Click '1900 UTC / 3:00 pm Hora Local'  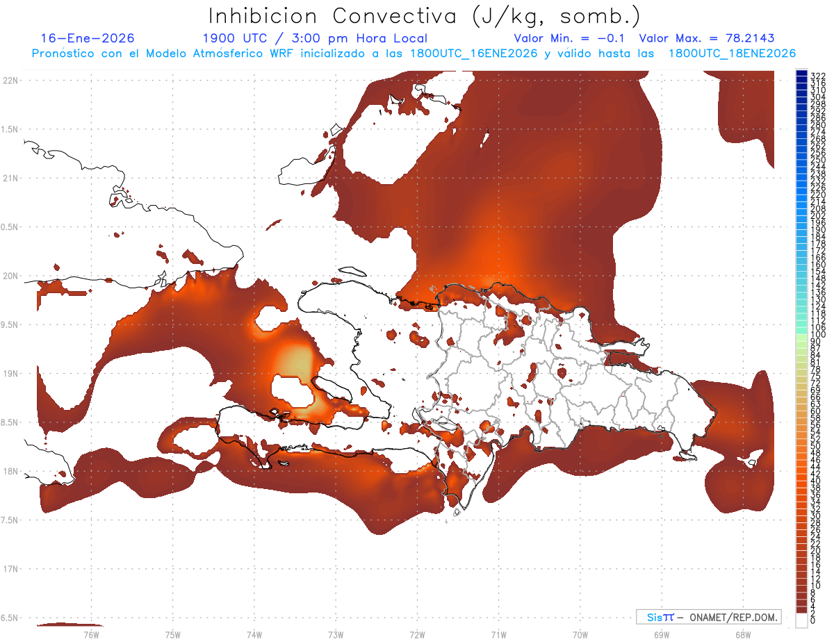coord(315,38)
